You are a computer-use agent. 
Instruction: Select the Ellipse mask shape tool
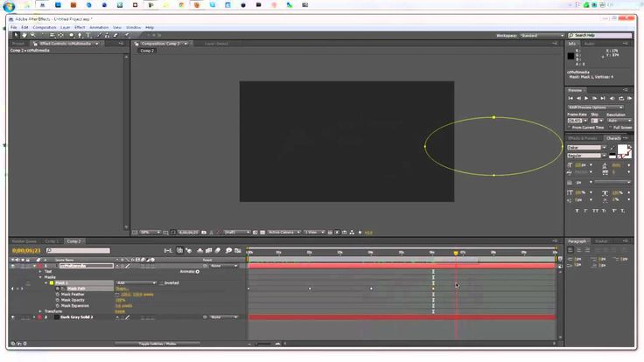click(72, 35)
